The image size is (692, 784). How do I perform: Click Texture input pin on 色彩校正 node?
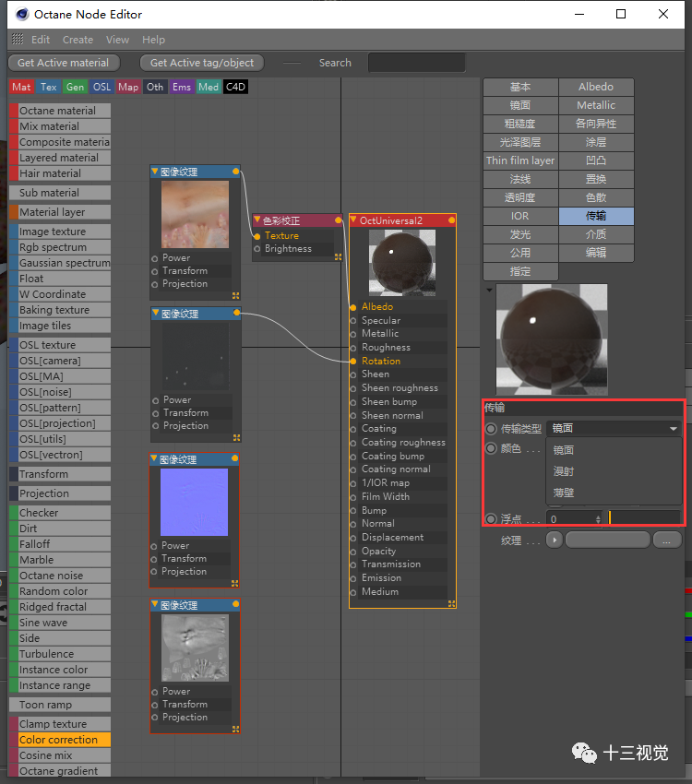click(257, 236)
